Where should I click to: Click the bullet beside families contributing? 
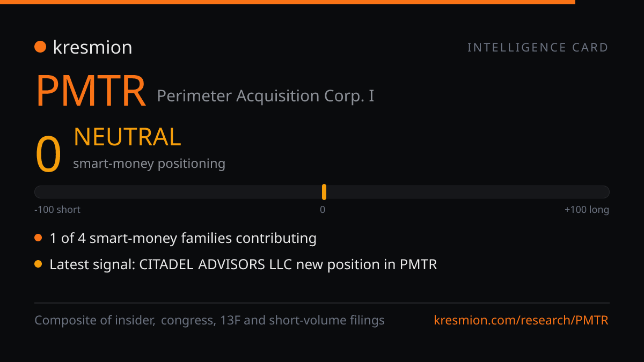[38, 238]
